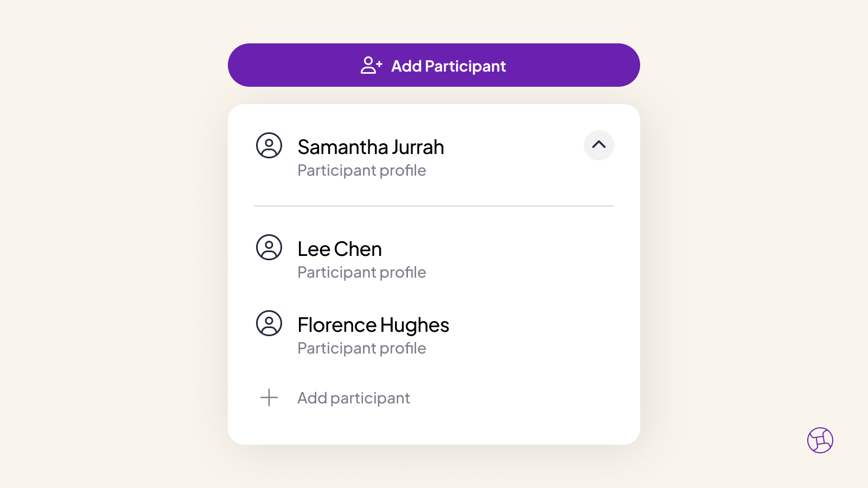Click the divider line below Samantha's row
The image size is (868, 488).
[x=434, y=206]
